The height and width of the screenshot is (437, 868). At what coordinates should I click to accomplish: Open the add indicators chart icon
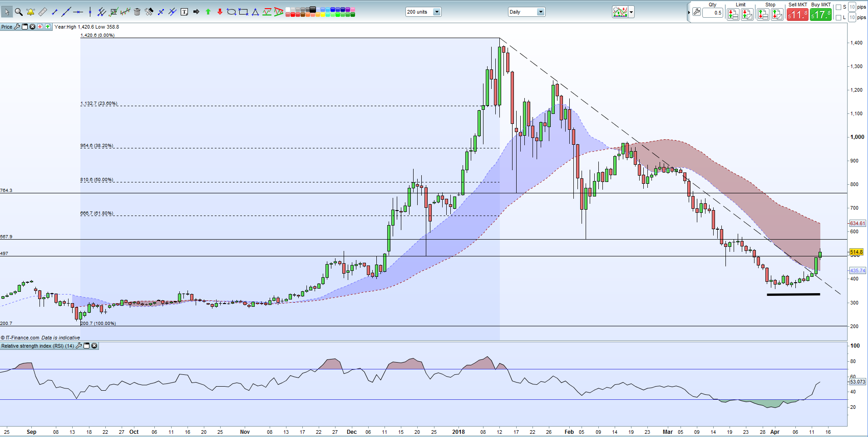tap(620, 12)
